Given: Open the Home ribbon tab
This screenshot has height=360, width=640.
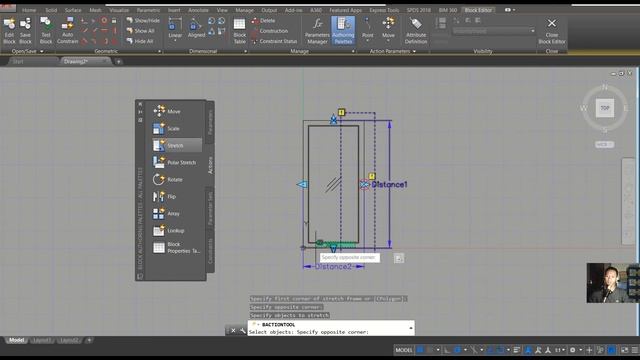Looking at the screenshot, I should coord(29,10).
